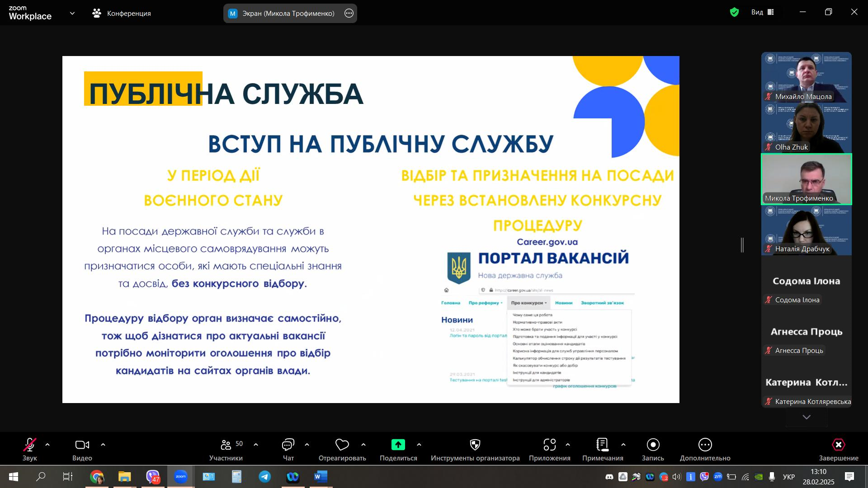Image resolution: width=868 pixels, height=488 pixels.
Task: Switch to the Конференция tab
Action: click(122, 14)
